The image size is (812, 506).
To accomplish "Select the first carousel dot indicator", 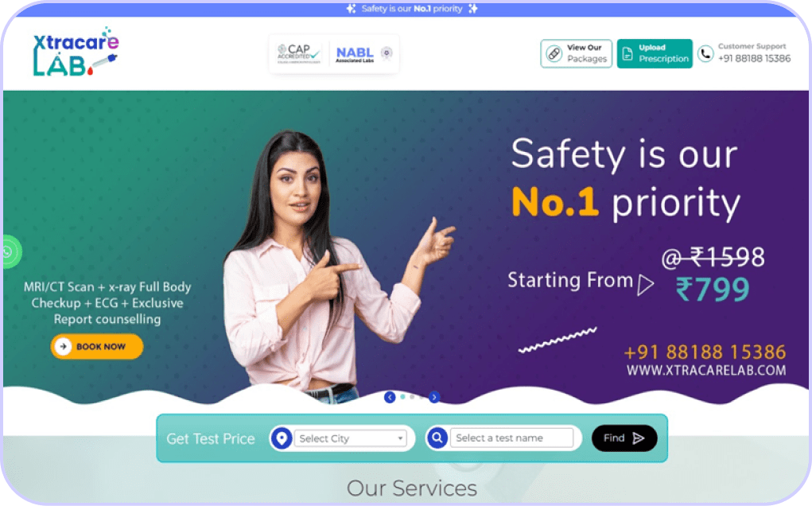I will pos(403,397).
